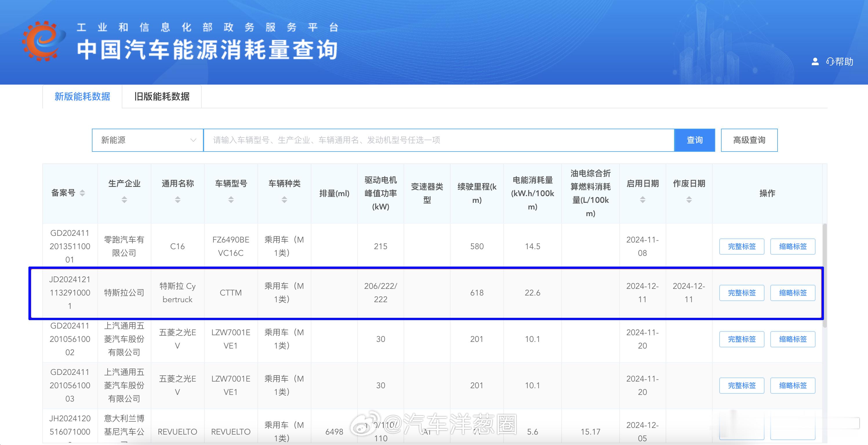
Task: Sort by 通用名称 column arrows
Action: 178,200
